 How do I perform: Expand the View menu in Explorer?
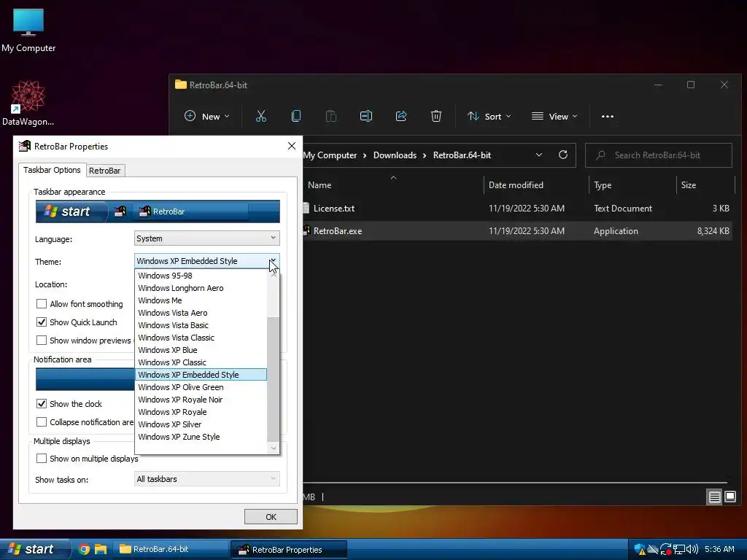pyautogui.click(x=554, y=116)
